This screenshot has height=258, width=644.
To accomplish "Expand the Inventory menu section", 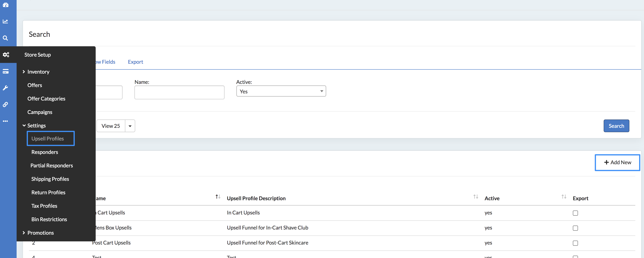I will point(38,72).
